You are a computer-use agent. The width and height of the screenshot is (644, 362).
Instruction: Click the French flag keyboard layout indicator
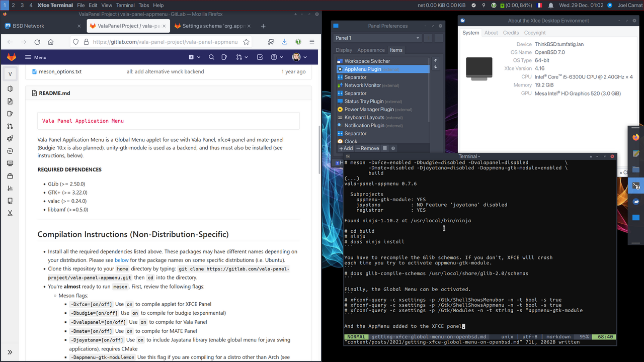click(x=540, y=5)
